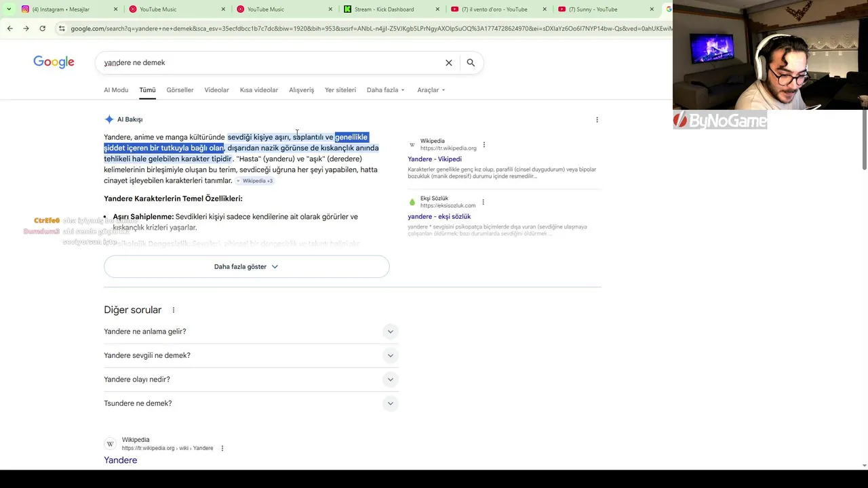This screenshot has width=868, height=488.
Task: Click Ekşi Sözlük green drop favicon
Action: pos(412,202)
